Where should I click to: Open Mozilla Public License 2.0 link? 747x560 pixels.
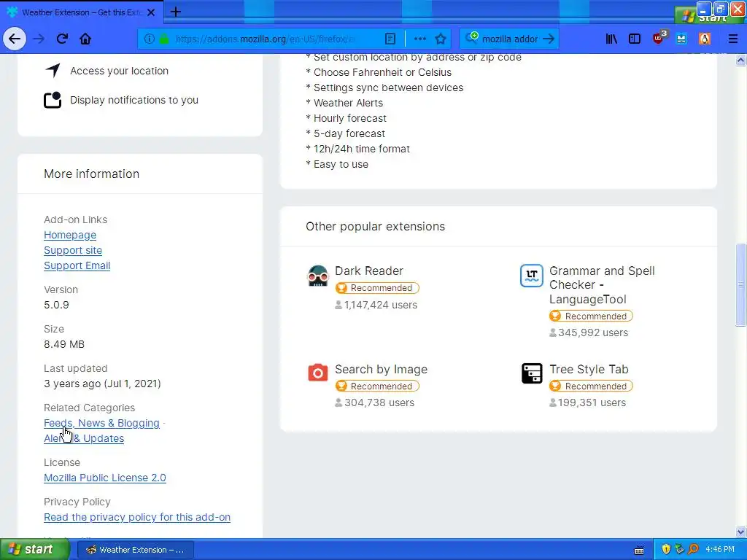coord(105,478)
